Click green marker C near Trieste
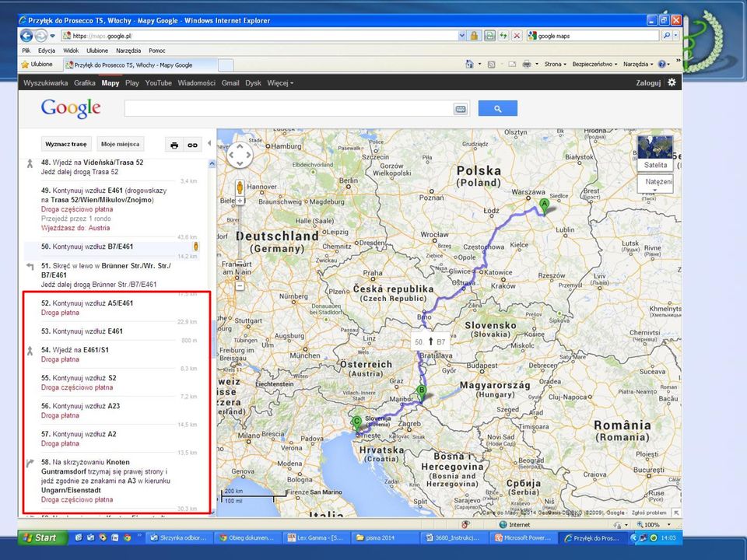The width and height of the screenshot is (747, 560). tap(356, 423)
